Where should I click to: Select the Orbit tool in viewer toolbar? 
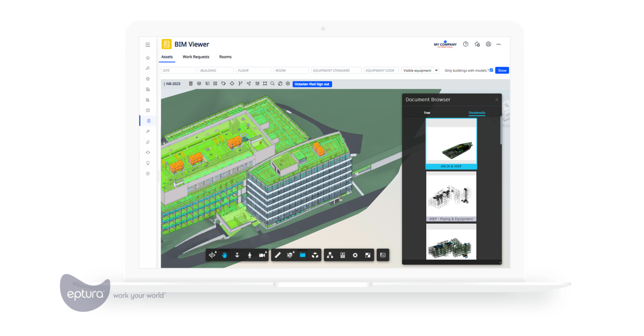click(213, 255)
